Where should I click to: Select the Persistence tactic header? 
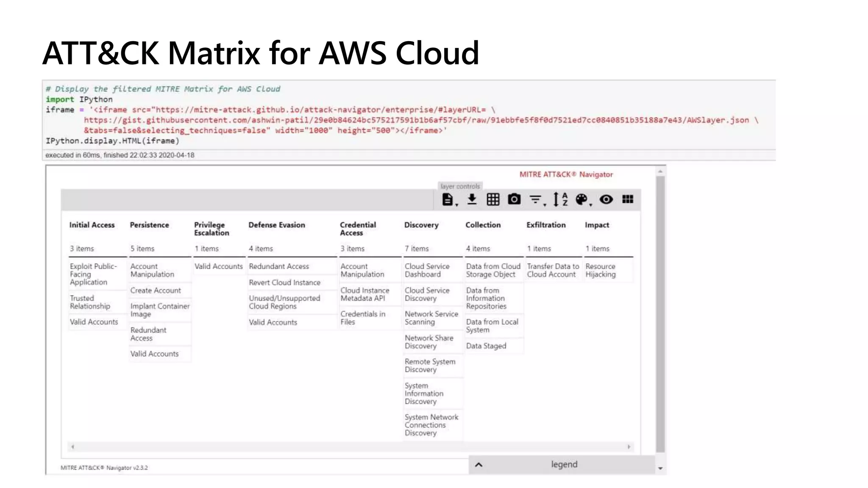(x=149, y=225)
